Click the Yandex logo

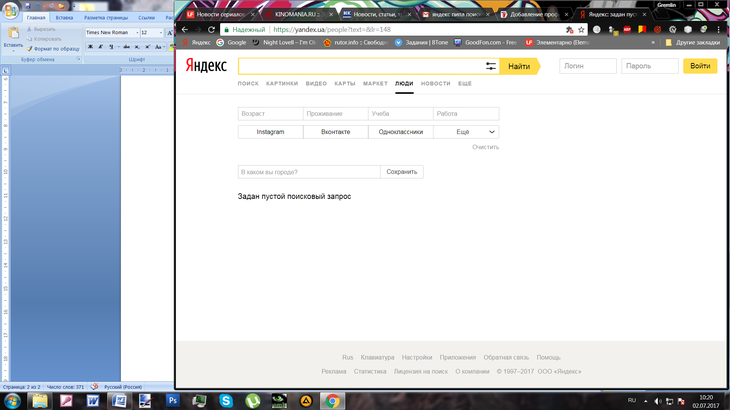206,66
